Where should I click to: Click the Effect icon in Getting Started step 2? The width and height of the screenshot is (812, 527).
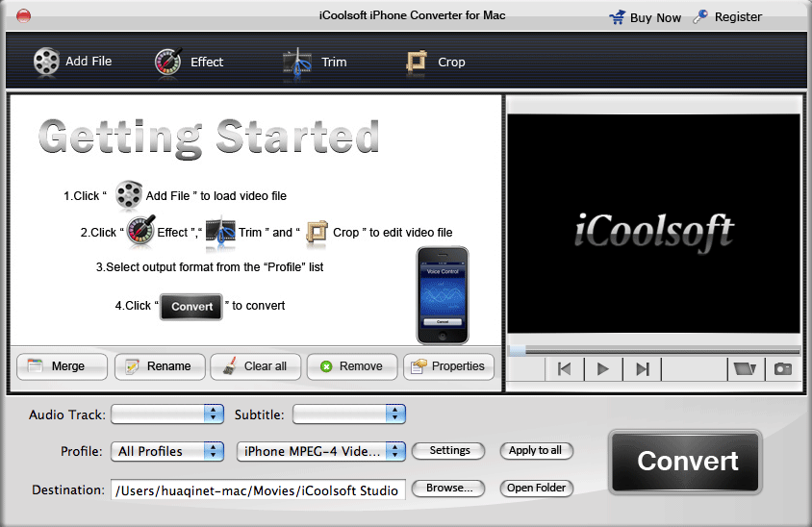[x=140, y=231]
